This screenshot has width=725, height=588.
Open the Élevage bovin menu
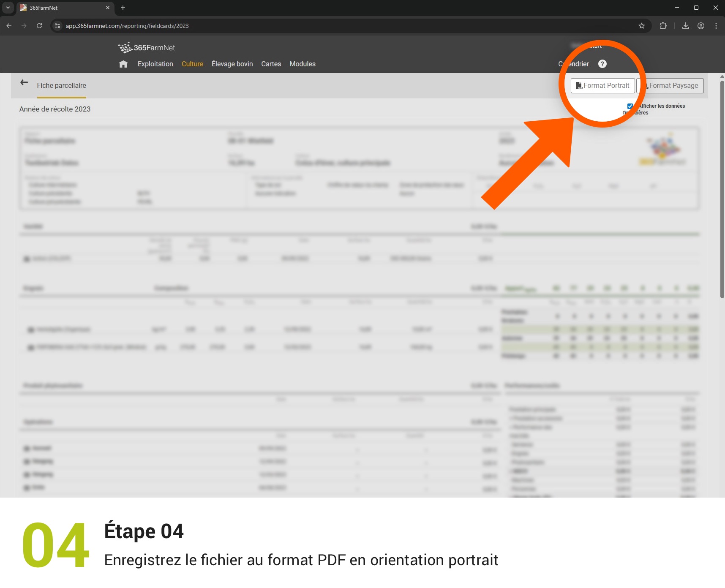click(232, 64)
